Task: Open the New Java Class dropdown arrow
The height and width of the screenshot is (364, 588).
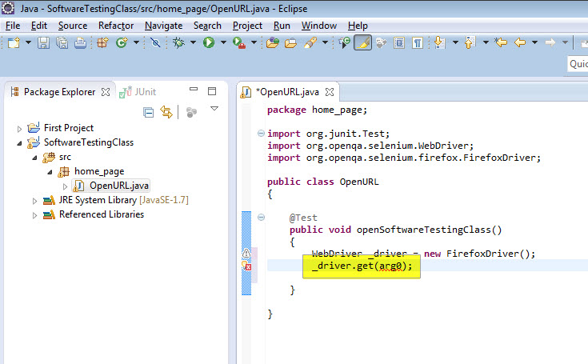Action: click(x=136, y=42)
